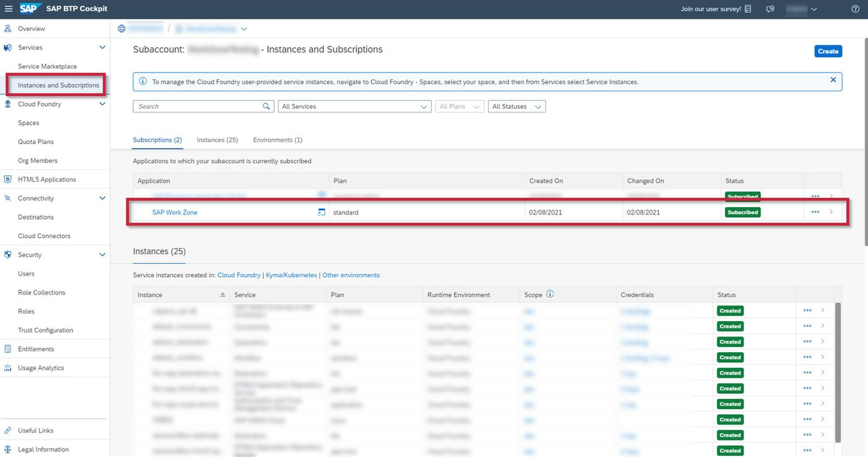The width and height of the screenshot is (868, 457).
Task: Click the Connectivity sidebar icon
Action: [7, 198]
